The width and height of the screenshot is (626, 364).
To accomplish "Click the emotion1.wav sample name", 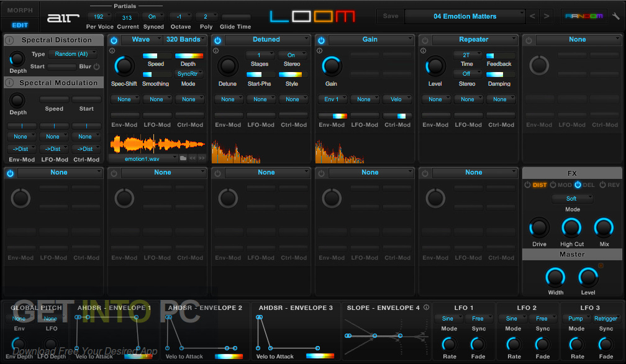I will coord(143,158).
